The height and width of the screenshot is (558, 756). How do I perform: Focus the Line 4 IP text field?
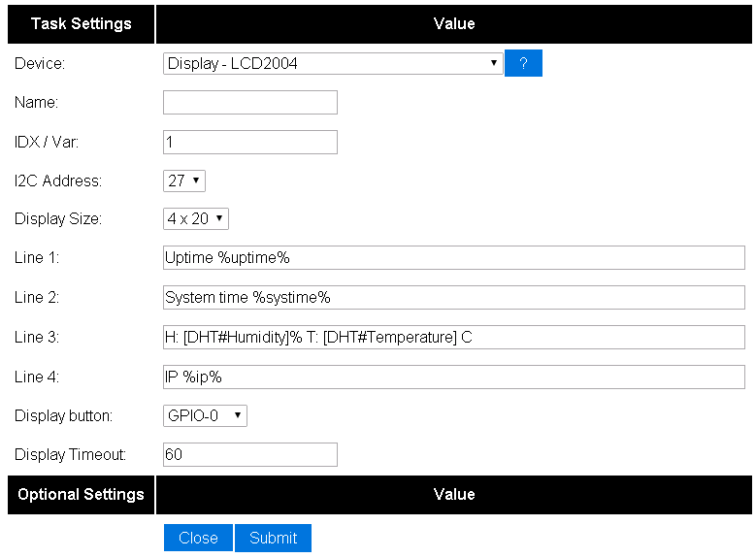click(454, 377)
